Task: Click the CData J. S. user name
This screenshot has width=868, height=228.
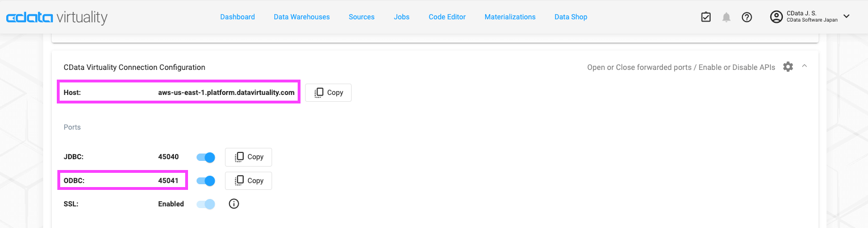Action: (x=802, y=13)
